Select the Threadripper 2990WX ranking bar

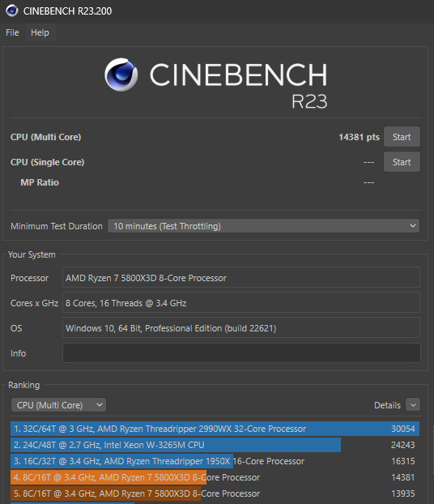click(215, 429)
